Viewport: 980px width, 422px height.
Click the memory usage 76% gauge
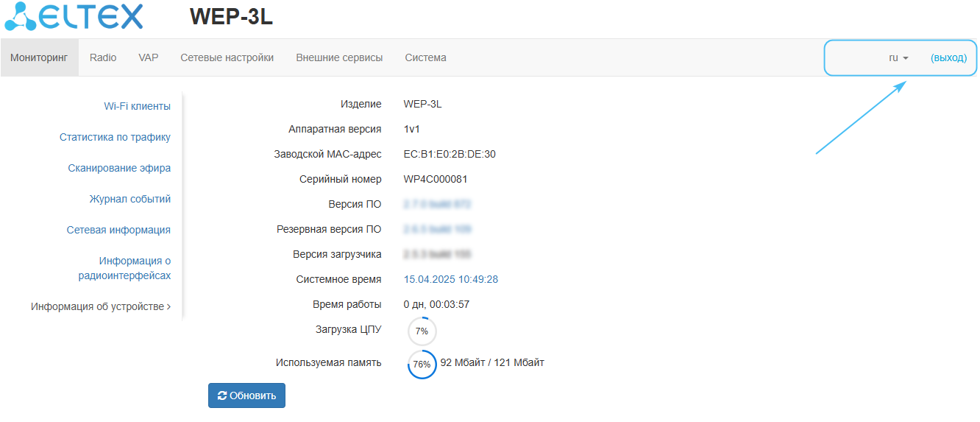click(422, 365)
